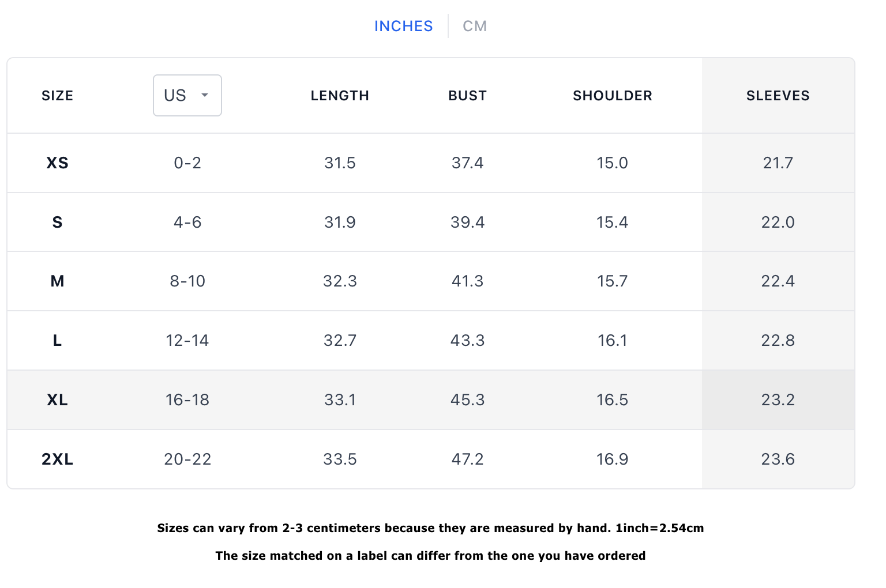886x588 pixels.
Task: Switch units to CM tab
Action: pyautogui.click(x=475, y=26)
